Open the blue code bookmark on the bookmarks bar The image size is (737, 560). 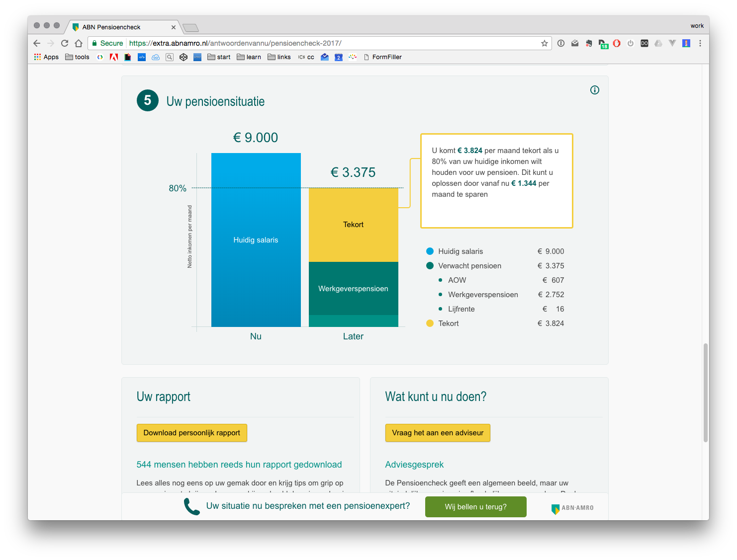(142, 57)
